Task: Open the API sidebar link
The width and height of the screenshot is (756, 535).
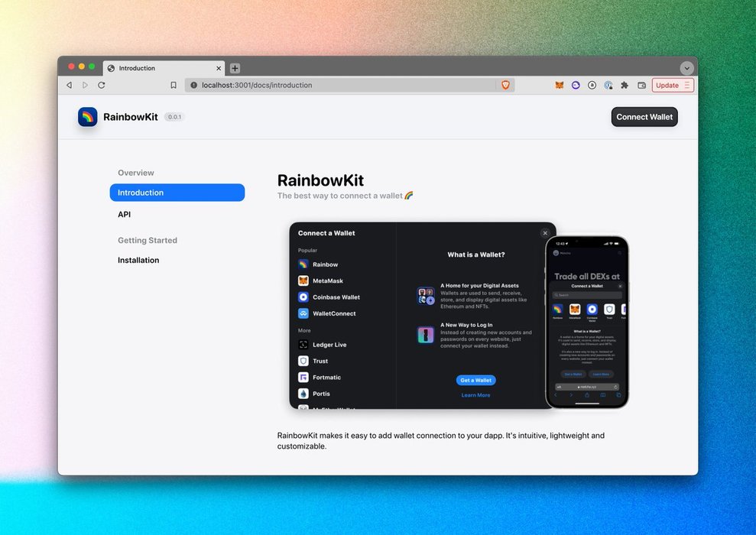Action: [x=124, y=214]
